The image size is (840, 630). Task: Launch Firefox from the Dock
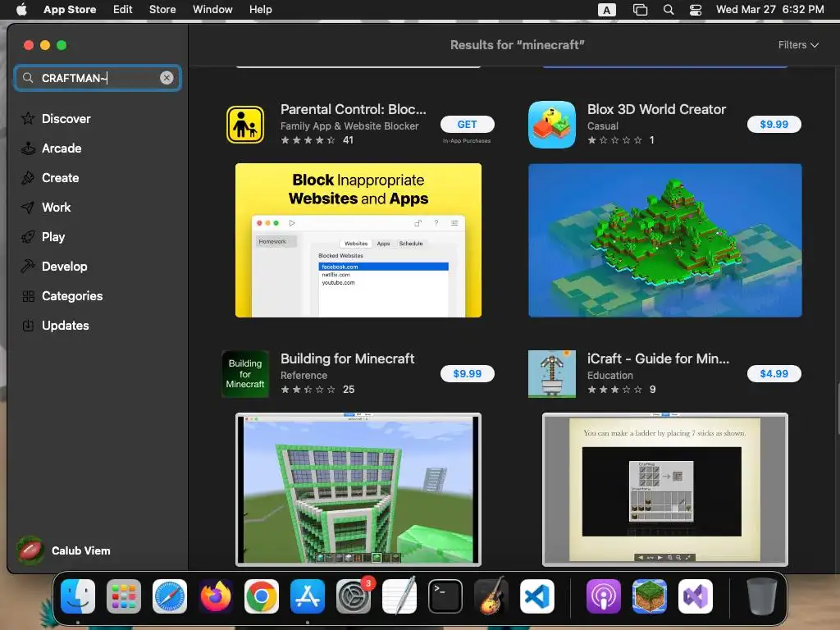click(216, 596)
